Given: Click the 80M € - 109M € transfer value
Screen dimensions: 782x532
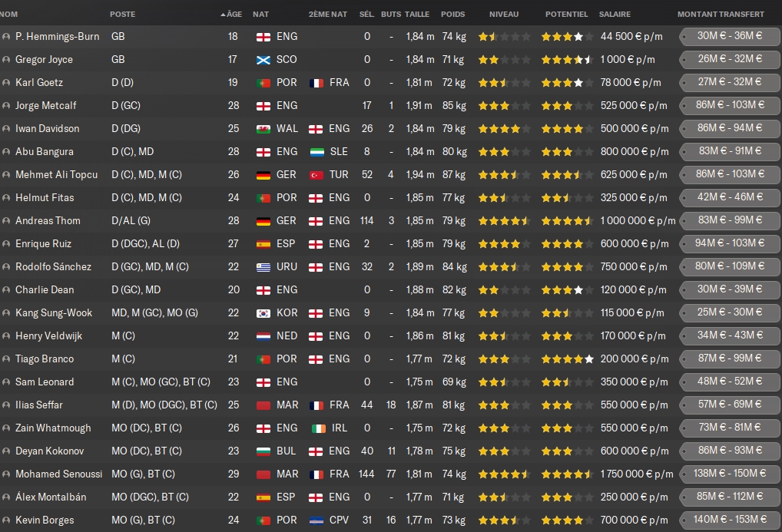Looking at the screenshot, I should click(730, 266).
